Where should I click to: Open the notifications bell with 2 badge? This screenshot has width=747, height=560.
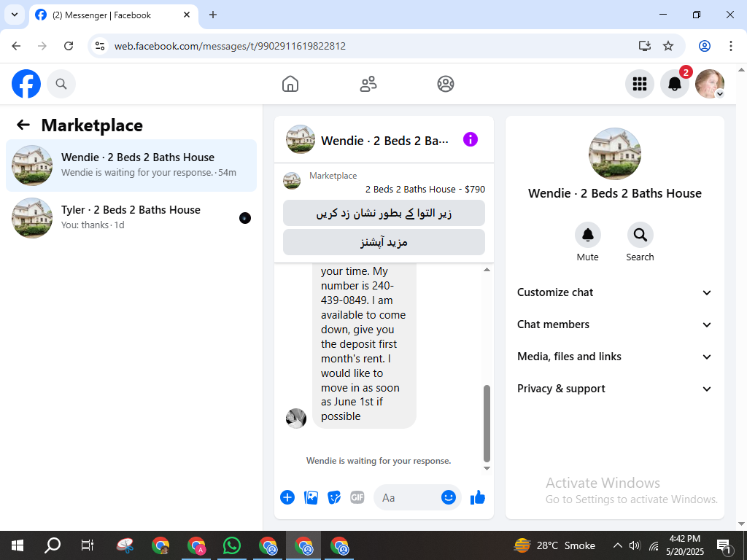[675, 84]
